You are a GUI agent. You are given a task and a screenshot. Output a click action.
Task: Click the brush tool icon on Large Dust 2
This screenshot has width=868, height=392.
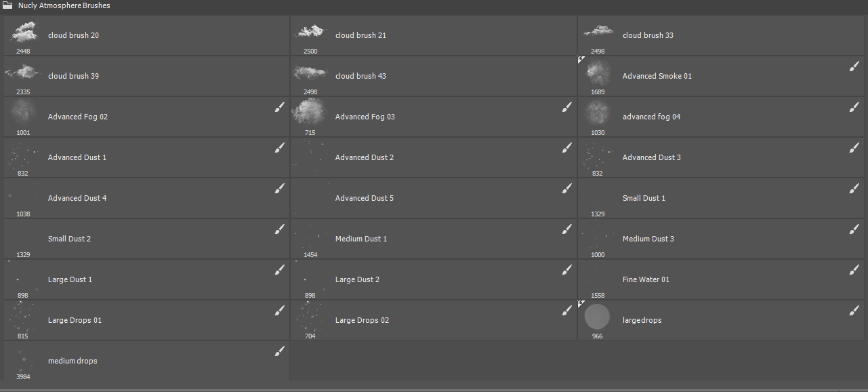(x=566, y=270)
